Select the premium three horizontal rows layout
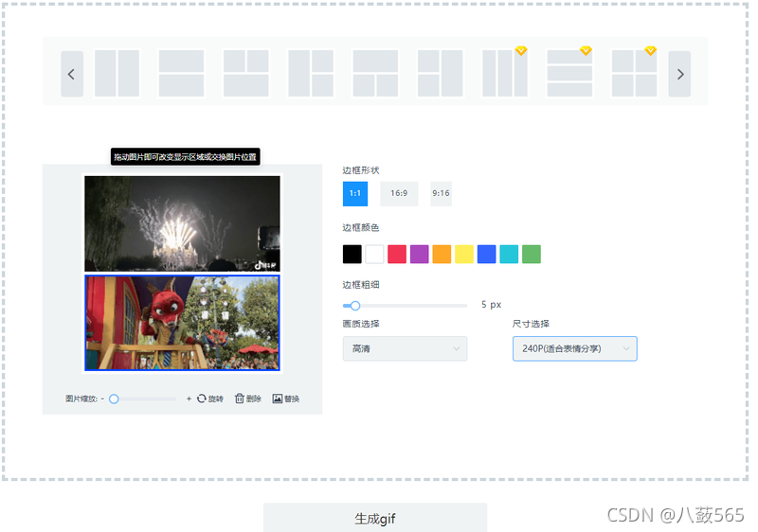 click(x=569, y=74)
